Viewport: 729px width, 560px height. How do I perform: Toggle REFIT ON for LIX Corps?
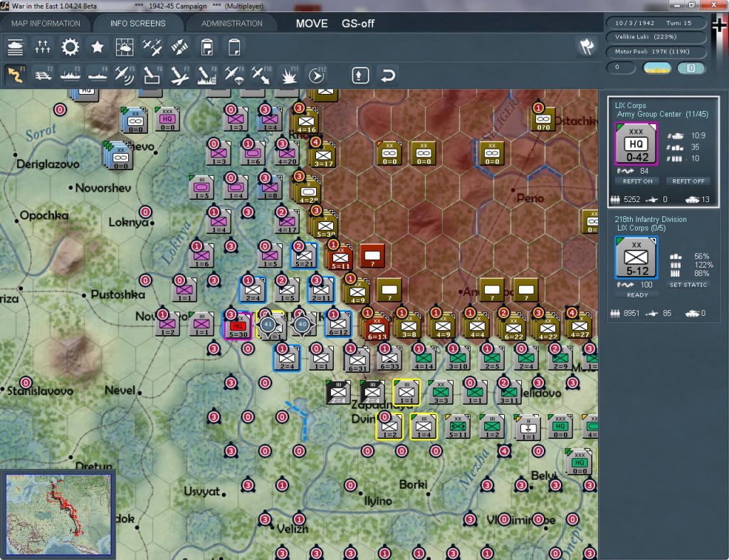tap(637, 181)
